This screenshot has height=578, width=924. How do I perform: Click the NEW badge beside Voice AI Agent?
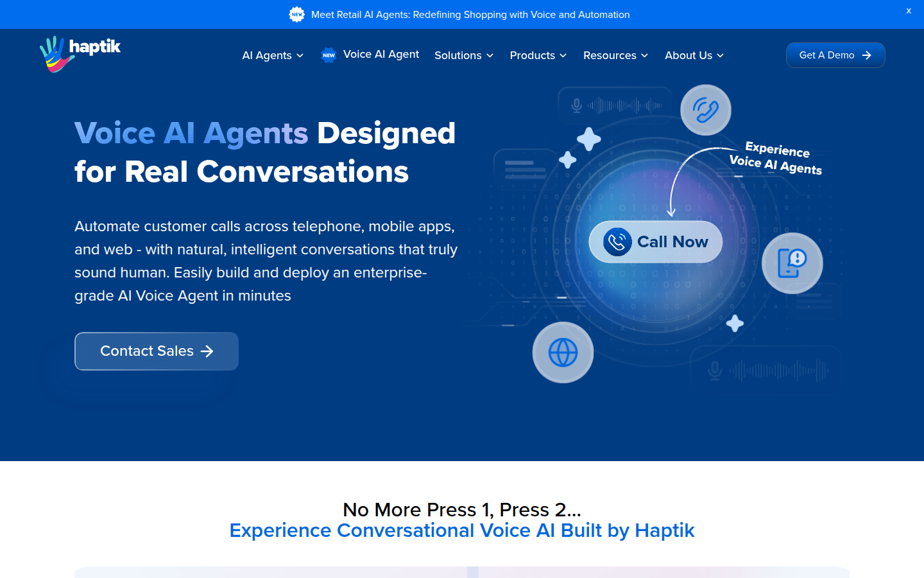click(x=329, y=55)
